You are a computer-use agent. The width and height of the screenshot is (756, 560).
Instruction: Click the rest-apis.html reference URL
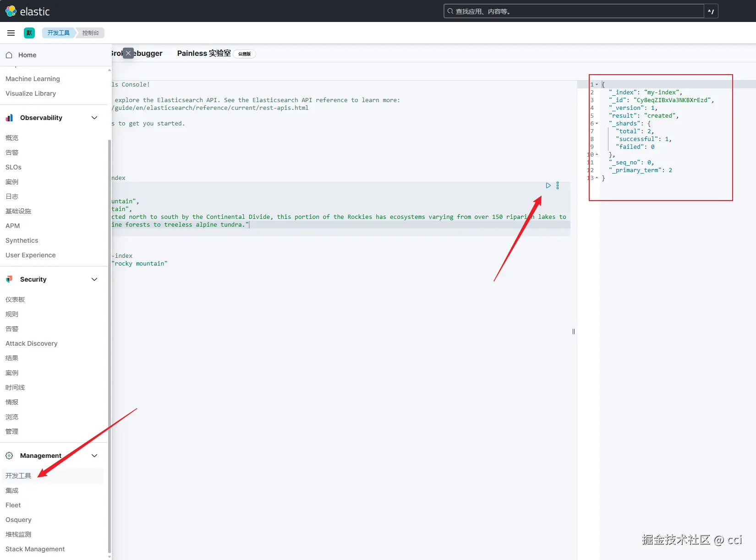pyautogui.click(x=210, y=108)
